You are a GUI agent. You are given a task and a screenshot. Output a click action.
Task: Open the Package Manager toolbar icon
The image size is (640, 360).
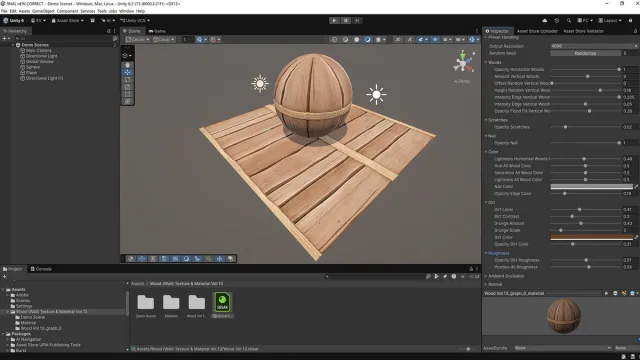point(93,20)
